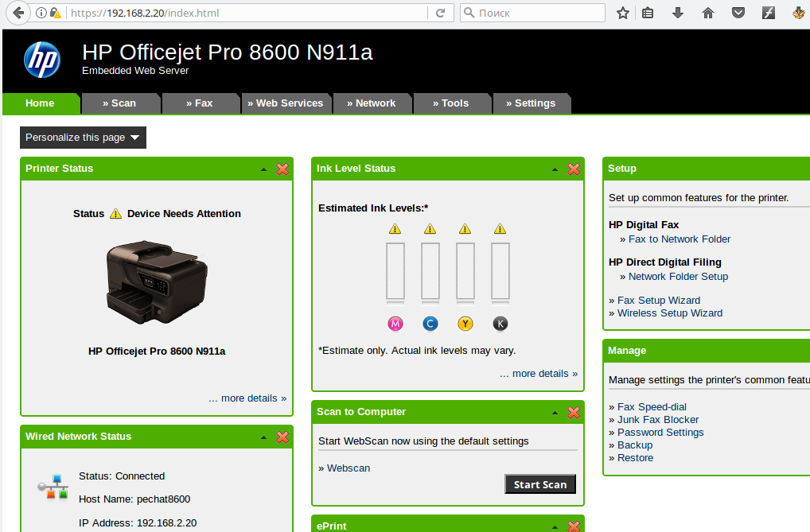Image resolution: width=810 pixels, height=532 pixels.
Task: Open the Backup link
Action: [x=635, y=445]
